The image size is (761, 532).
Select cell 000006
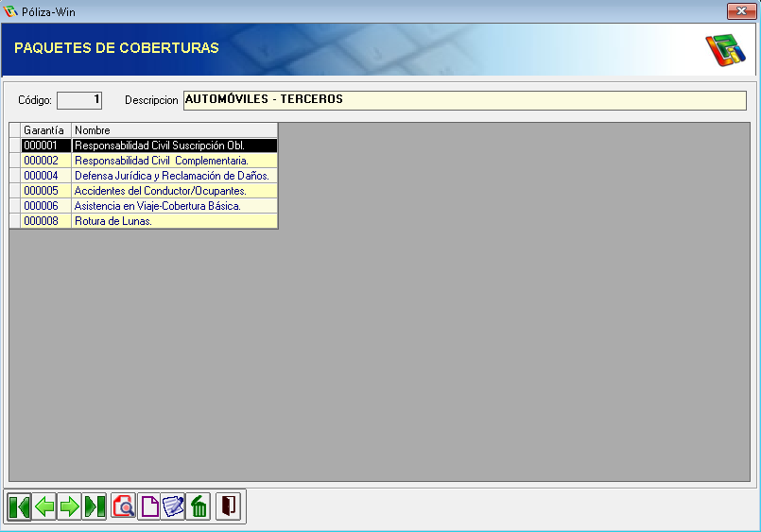point(46,206)
